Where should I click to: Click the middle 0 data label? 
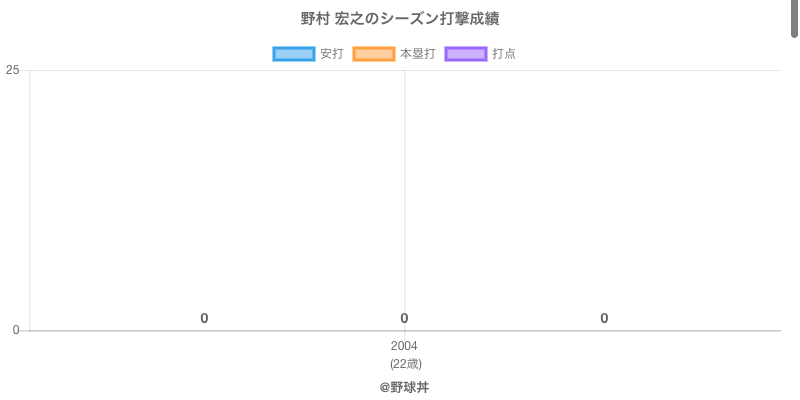tap(404, 318)
